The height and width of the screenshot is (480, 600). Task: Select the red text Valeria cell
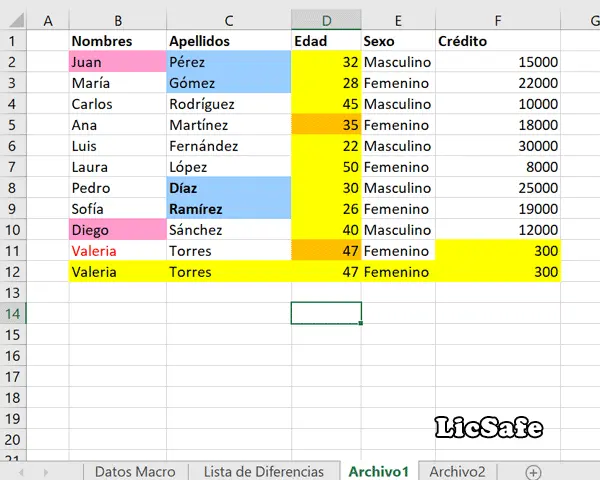tap(117, 251)
